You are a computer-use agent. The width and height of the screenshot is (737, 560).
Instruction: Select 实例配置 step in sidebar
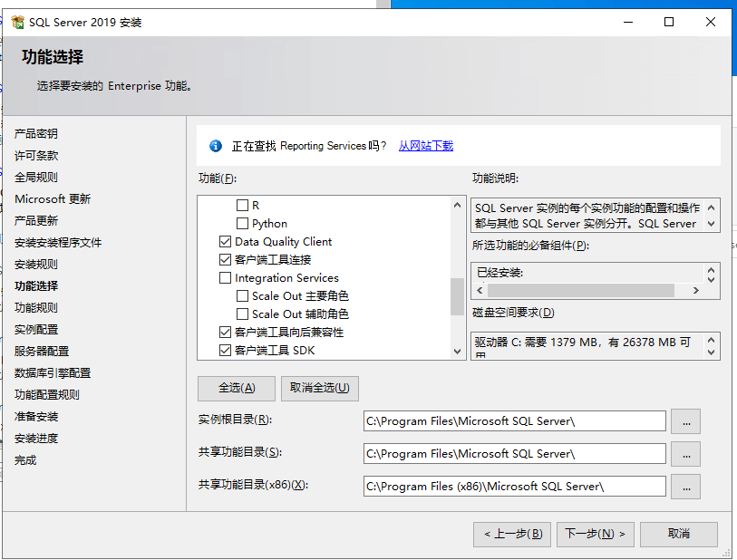tap(36, 329)
